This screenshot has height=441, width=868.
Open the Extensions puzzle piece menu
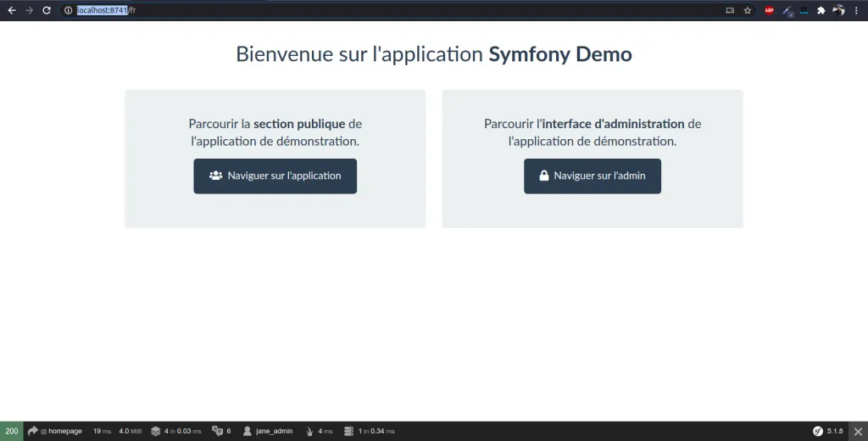[x=821, y=10]
